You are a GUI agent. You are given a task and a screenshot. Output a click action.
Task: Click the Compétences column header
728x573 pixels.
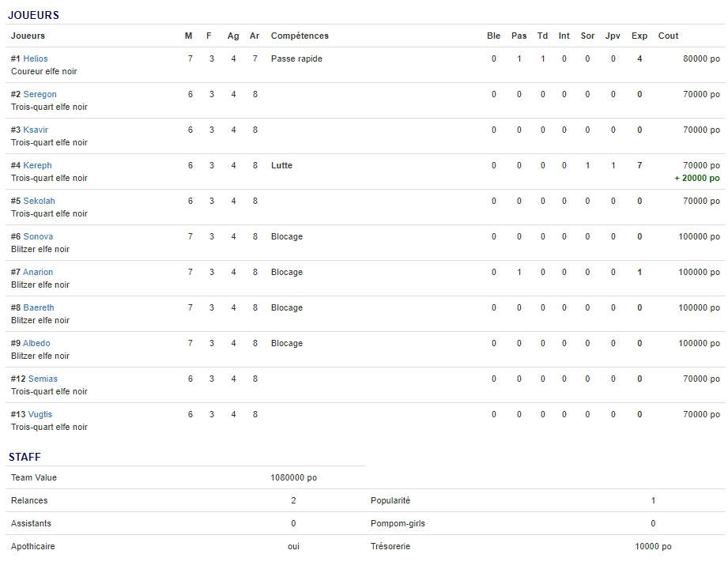pos(300,36)
